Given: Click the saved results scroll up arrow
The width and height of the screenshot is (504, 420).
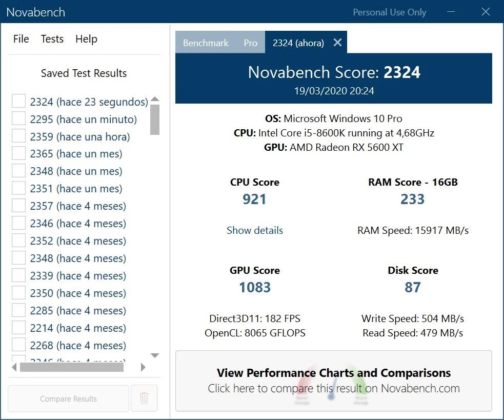Looking at the screenshot, I should (155, 99).
